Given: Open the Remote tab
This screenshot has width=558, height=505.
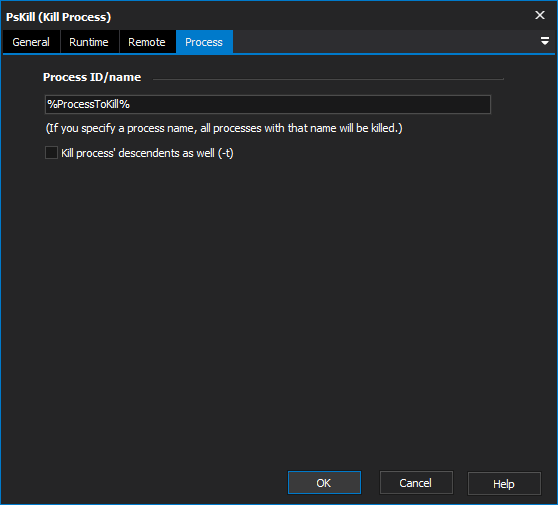Looking at the screenshot, I should [147, 42].
